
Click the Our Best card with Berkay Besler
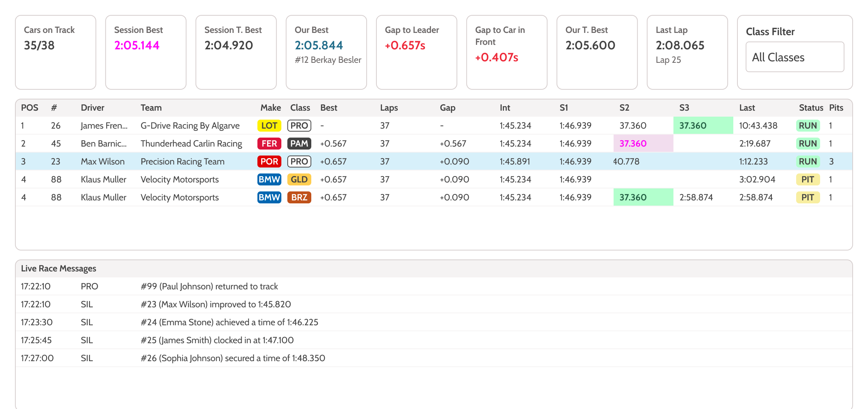pyautogui.click(x=326, y=52)
